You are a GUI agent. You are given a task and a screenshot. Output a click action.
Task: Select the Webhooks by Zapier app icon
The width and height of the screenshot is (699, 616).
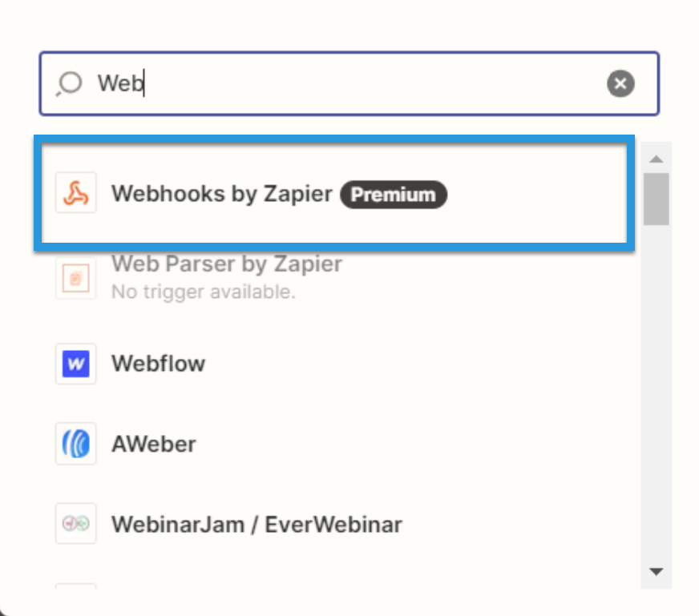click(x=75, y=194)
